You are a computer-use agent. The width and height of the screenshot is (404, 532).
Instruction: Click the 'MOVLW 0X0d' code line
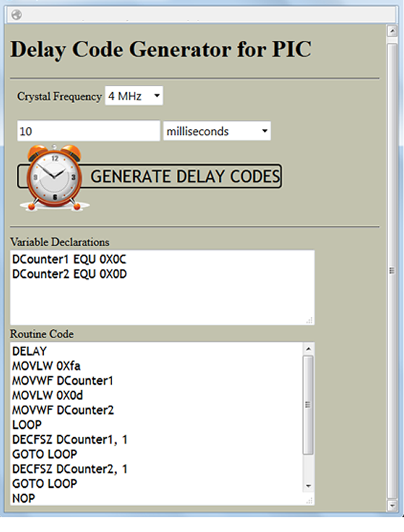pos(48,395)
